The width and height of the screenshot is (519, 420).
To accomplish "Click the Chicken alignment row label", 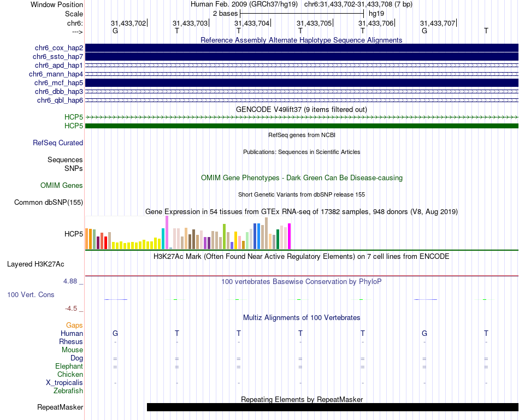I will click(x=70, y=374).
